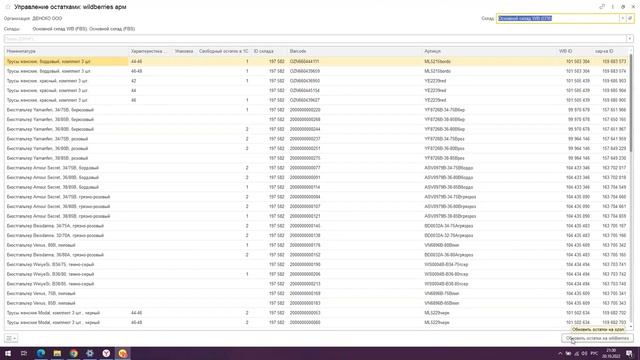Click Обновить остатки на wildberries button
The image size is (640, 360).
pyautogui.click(x=597, y=338)
